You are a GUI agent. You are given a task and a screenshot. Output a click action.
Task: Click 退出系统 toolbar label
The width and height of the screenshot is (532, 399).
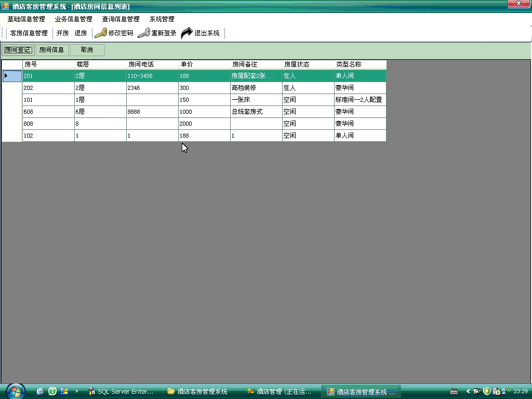tap(207, 33)
